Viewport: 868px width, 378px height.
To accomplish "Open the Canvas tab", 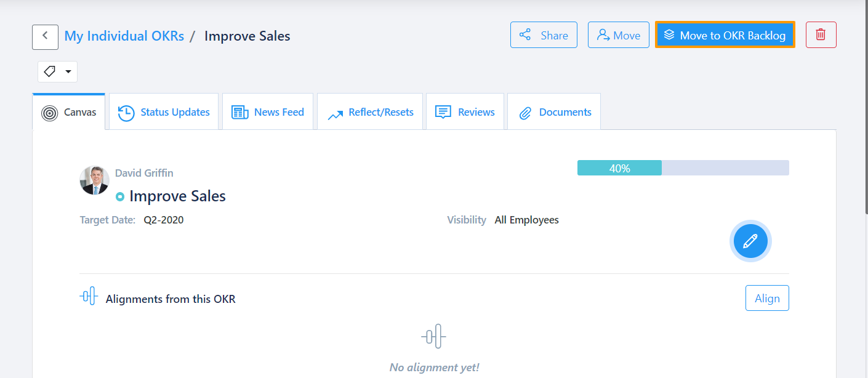I will [69, 112].
